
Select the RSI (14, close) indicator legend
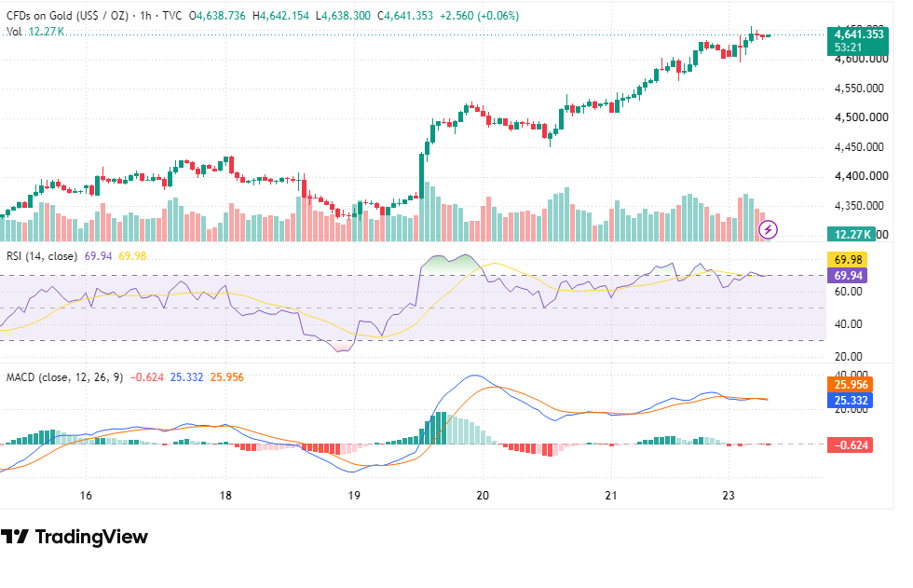(x=41, y=256)
